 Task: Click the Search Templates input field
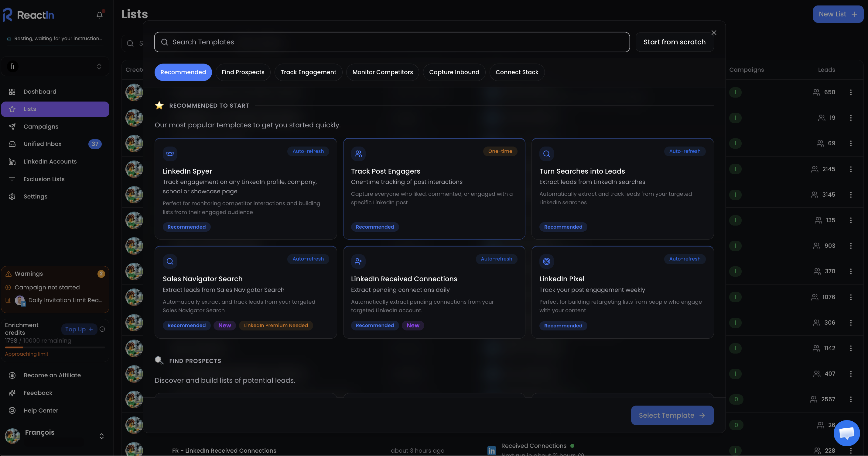click(391, 42)
